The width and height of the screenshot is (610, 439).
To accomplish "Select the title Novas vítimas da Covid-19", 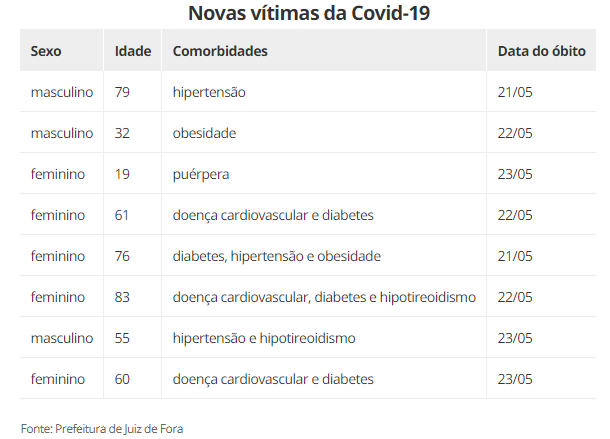I will pos(309,13).
